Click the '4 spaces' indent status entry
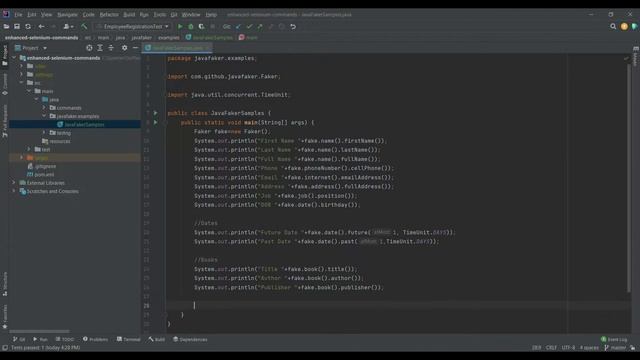This screenshot has height=360, width=640. click(x=589, y=348)
